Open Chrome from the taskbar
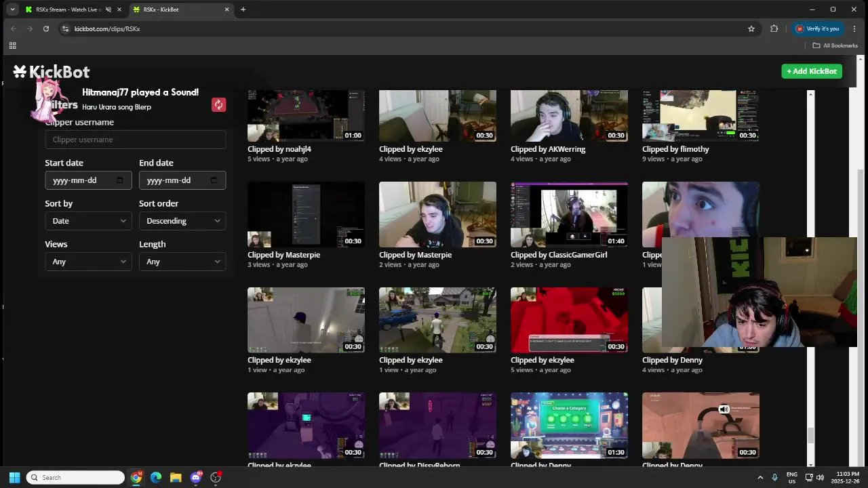The height and width of the screenshot is (488, 868). [136, 478]
